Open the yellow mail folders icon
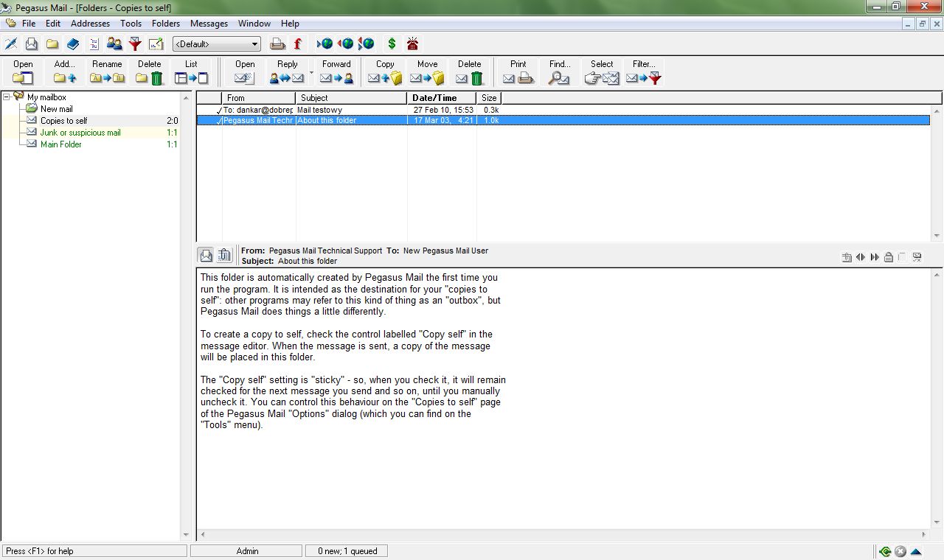The height and width of the screenshot is (560, 944). [x=52, y=44]
